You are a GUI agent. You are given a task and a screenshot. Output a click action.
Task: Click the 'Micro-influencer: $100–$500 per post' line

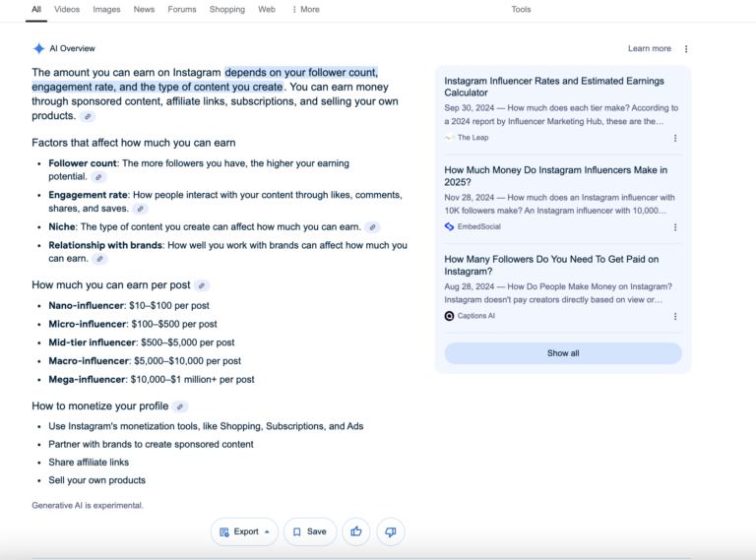pyautogui.click(x=133, y=324)
